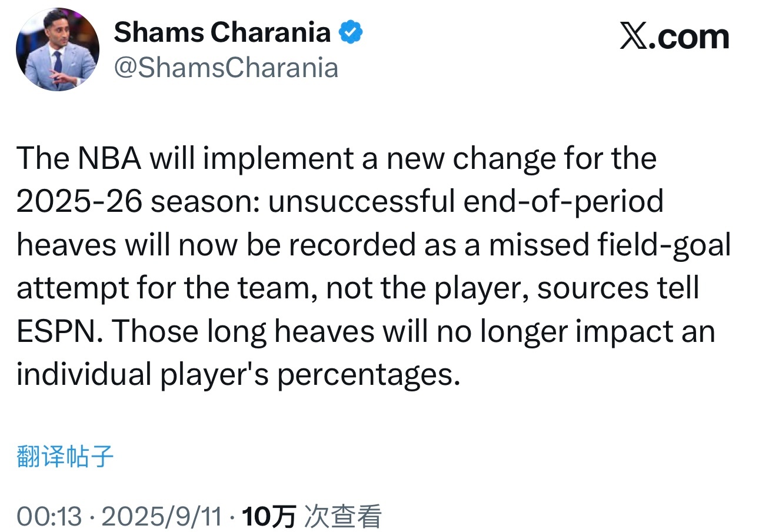This screenshot has height=532, width=759.
Task: Open the Shams Charania display name
Action: 222,32
